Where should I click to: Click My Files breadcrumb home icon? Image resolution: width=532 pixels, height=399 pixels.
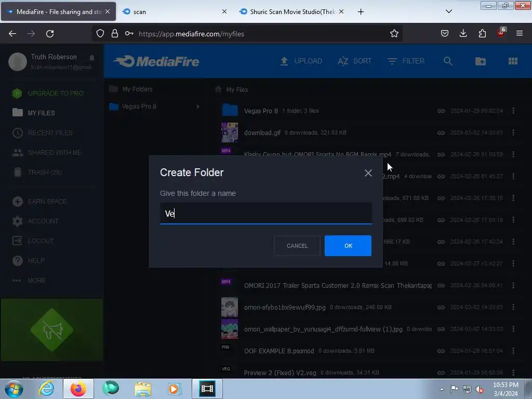(x=218, y=89)
